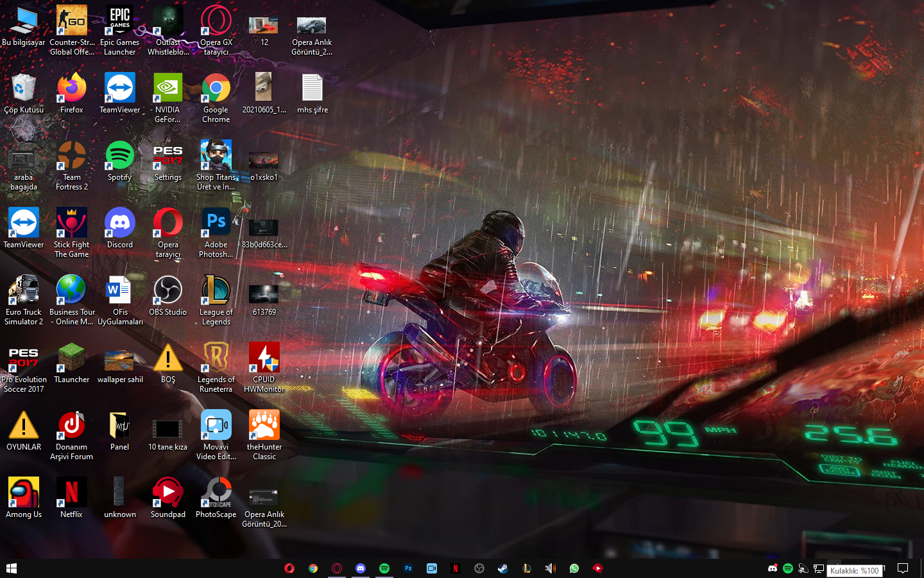The image size is (924, 578).
Task: Select theHunter Classic desktop shortcut
Action: click(x=264, y=435)
